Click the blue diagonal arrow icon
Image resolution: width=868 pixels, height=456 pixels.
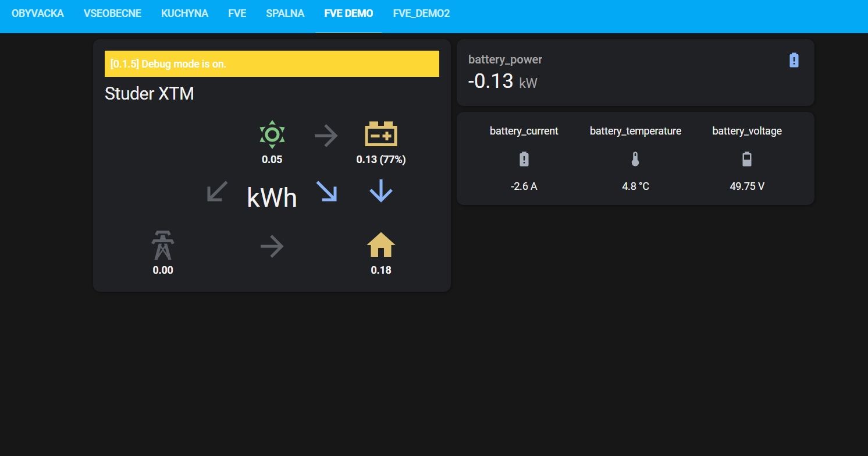[326, 191]
